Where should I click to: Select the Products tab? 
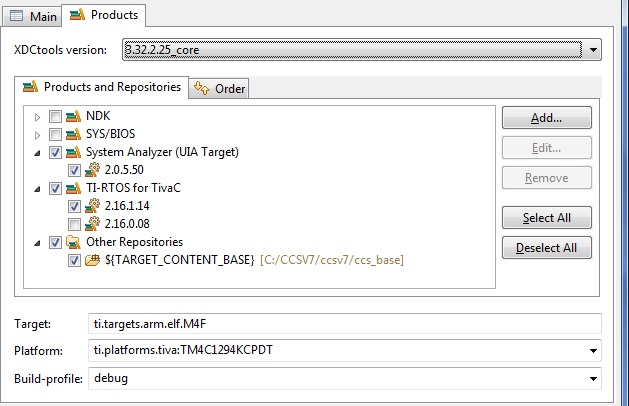point(103,15)
